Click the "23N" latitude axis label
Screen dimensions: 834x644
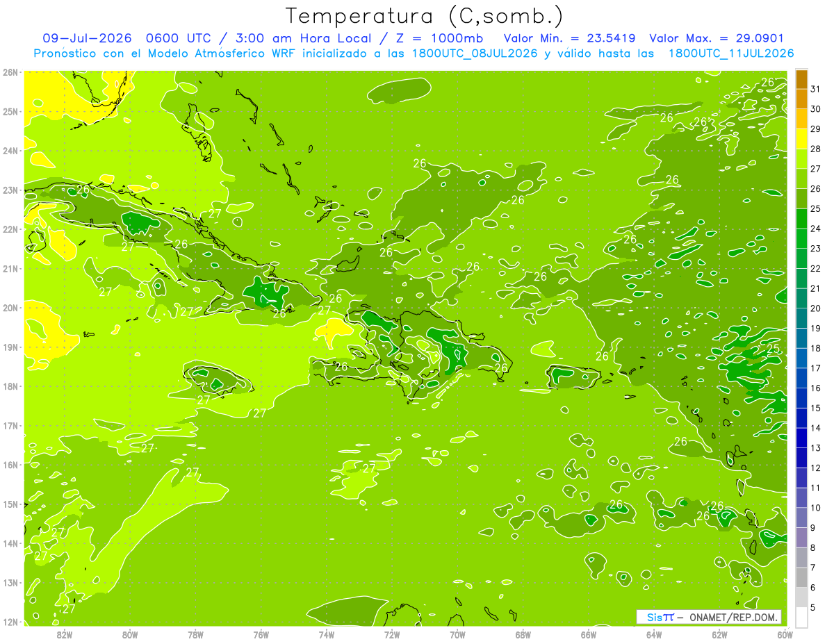pos(10,190)
